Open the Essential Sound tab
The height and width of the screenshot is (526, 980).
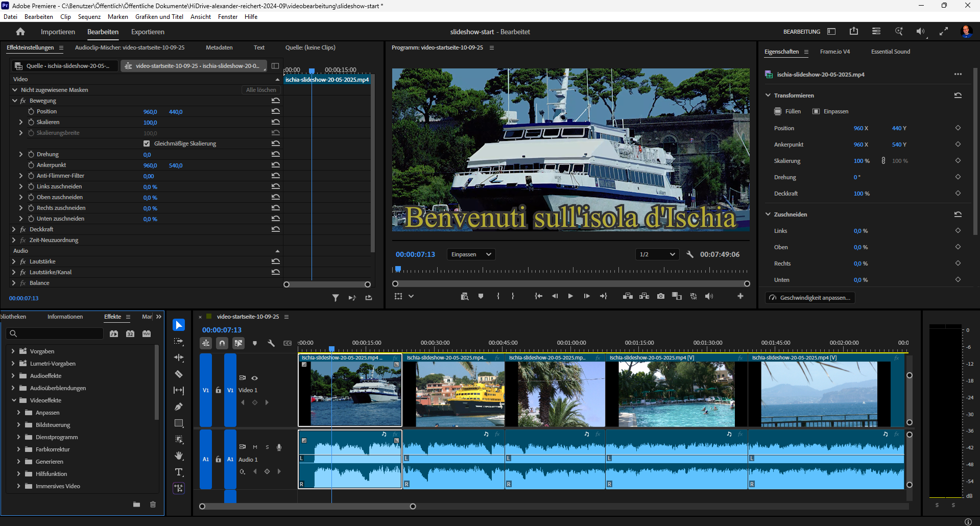891,52
